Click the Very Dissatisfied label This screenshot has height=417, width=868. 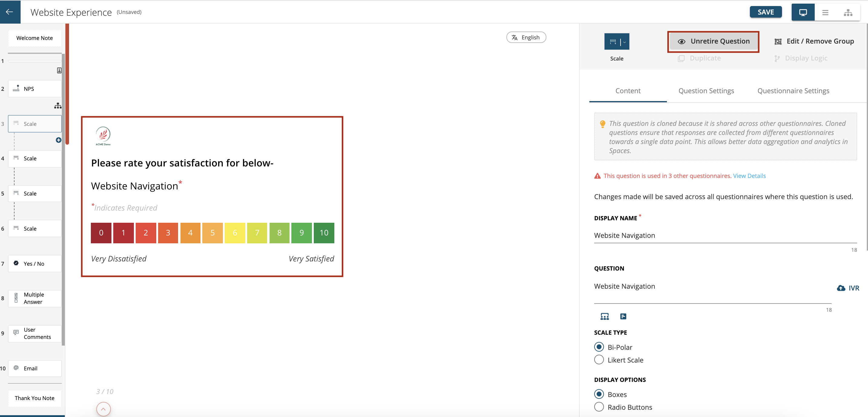(x=119, y=259)
